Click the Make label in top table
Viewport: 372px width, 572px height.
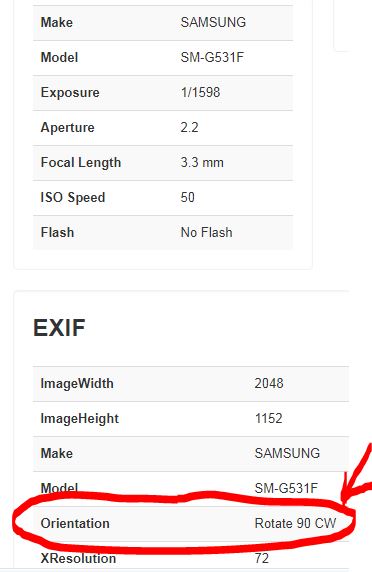[x=57, y=23]
